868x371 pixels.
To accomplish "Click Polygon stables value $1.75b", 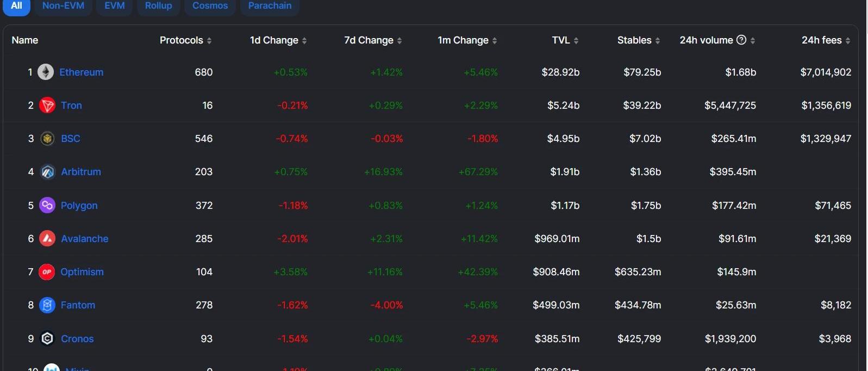I will [x=646, y=206].
